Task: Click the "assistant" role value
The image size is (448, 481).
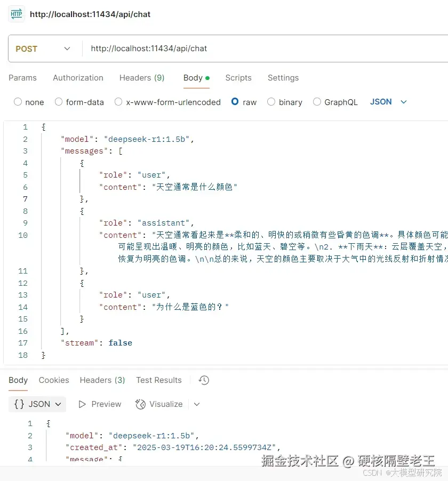Action: [x=164, y=223]
